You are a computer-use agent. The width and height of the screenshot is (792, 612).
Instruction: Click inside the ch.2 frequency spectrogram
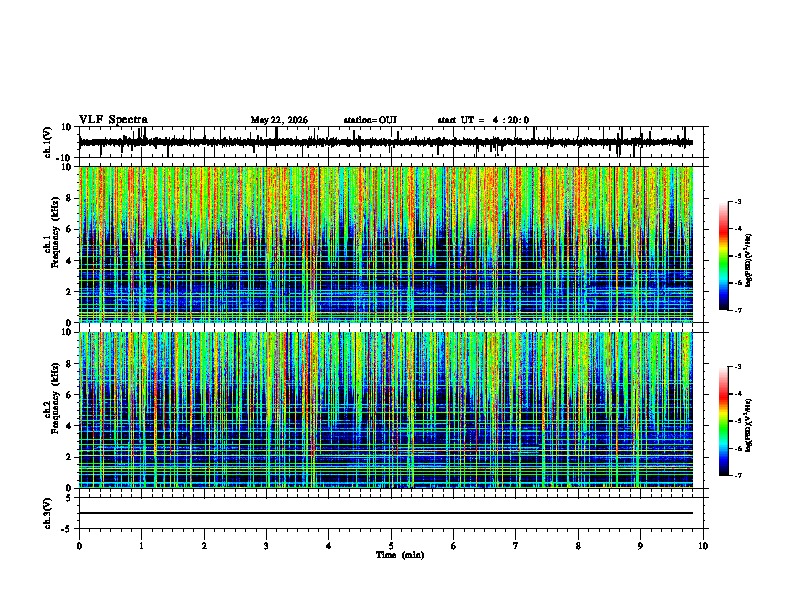tap(386, 410)
